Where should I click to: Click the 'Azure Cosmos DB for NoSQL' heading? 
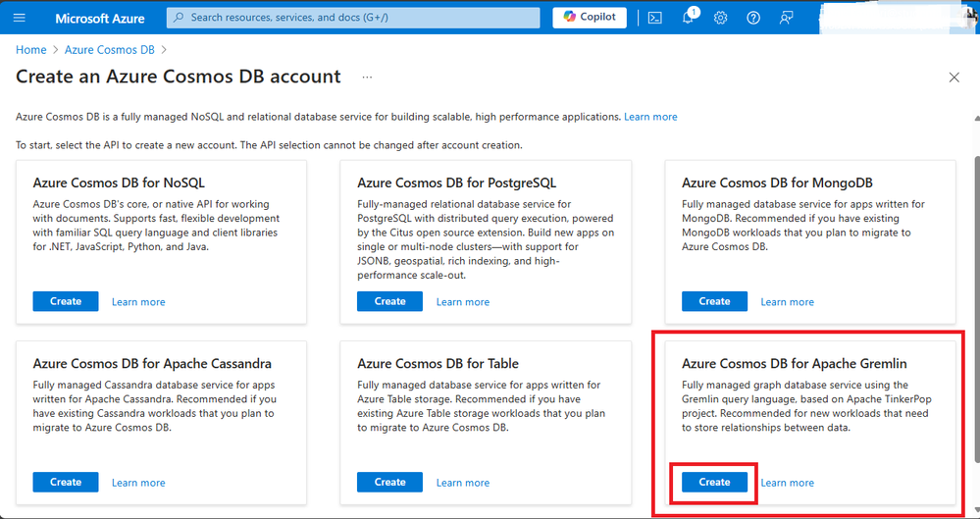tap(119, 183)
